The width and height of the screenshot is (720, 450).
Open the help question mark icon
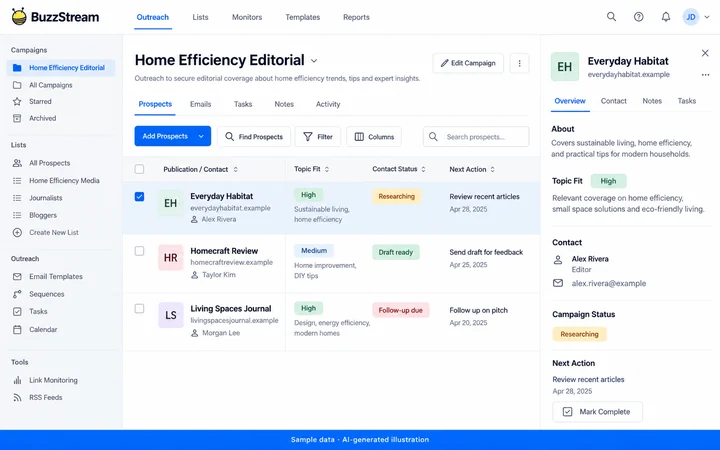click(638, 17)
